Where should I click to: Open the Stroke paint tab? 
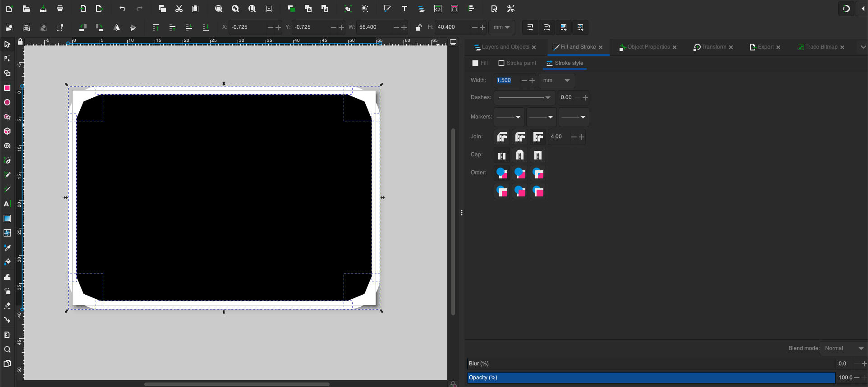click(x=517, y=63)
